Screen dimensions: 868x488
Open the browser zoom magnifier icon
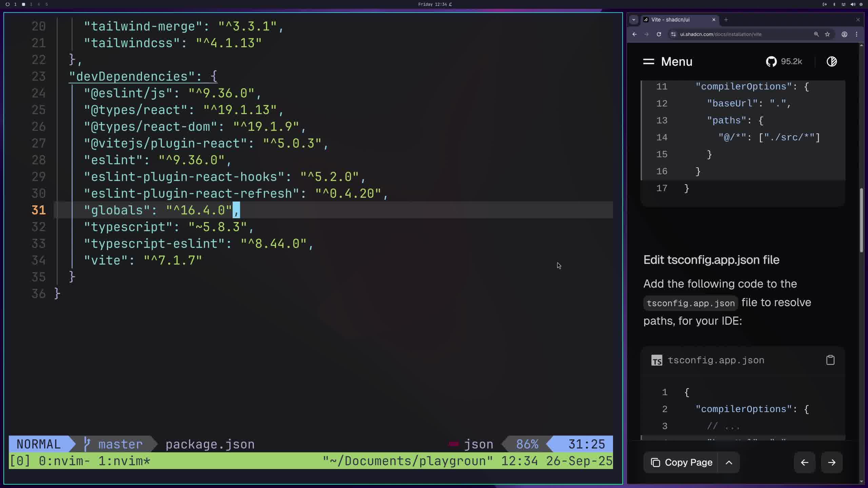coord(816,34)
